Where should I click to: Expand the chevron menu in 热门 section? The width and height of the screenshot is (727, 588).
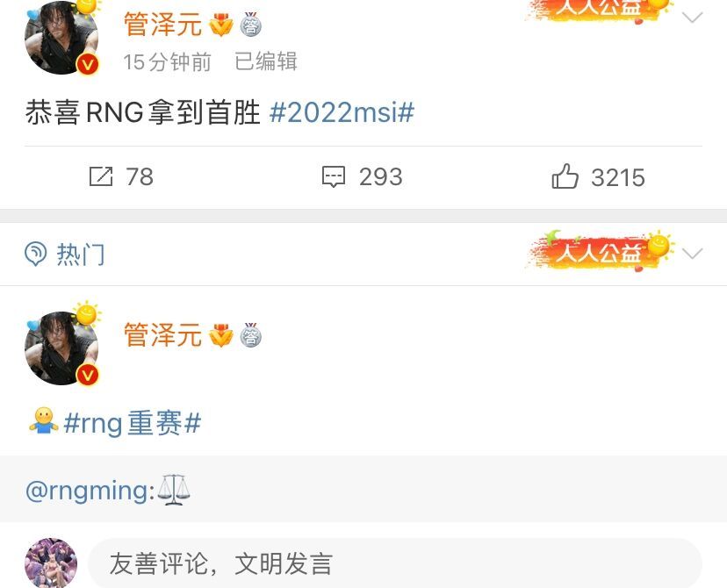pos(693,254)
